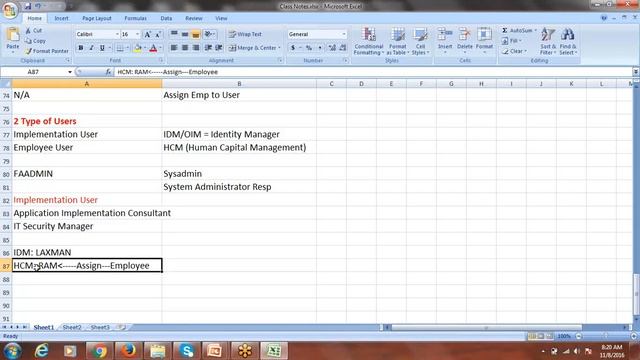
Task: Set Top Align vertical alignment
Action: (x=174, y=34)
